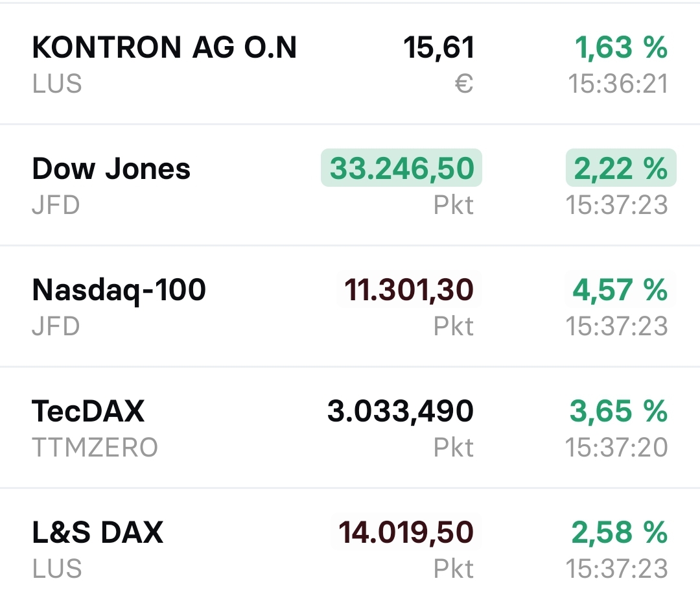Tap the TecDAX value 3.033,490

[401, 411]
